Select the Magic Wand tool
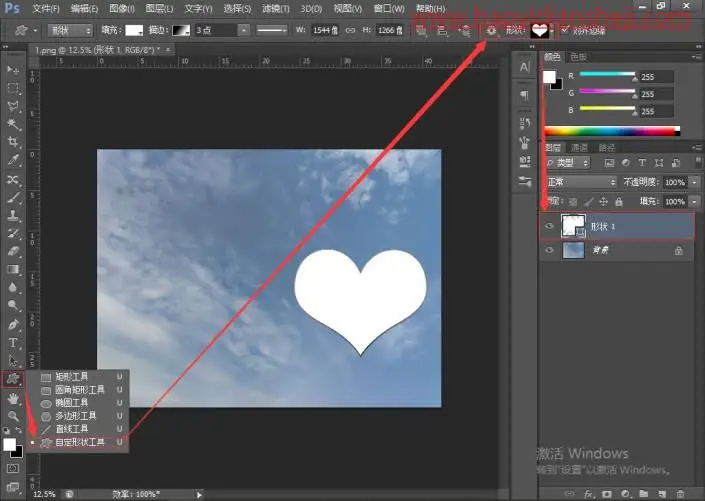Image resolution: width=705 pixels, height=501 pixels. (x=13, y=125)
